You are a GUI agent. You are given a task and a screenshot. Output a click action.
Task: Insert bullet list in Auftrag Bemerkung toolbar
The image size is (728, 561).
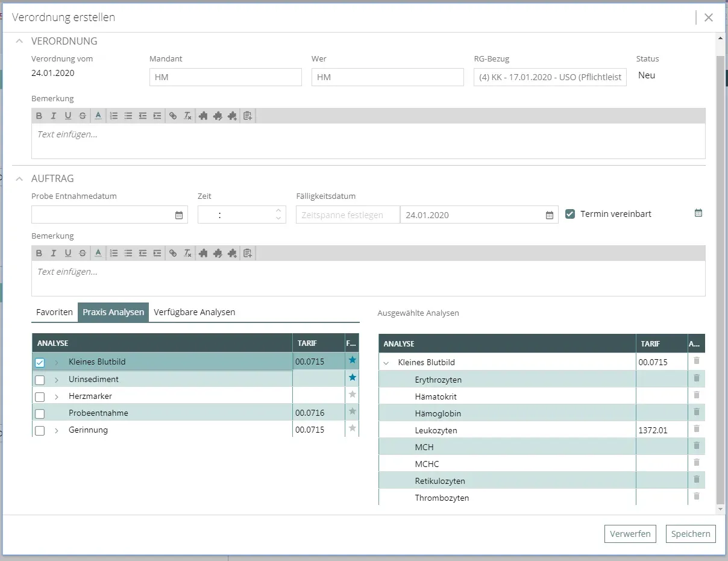(x=128, y=253)
